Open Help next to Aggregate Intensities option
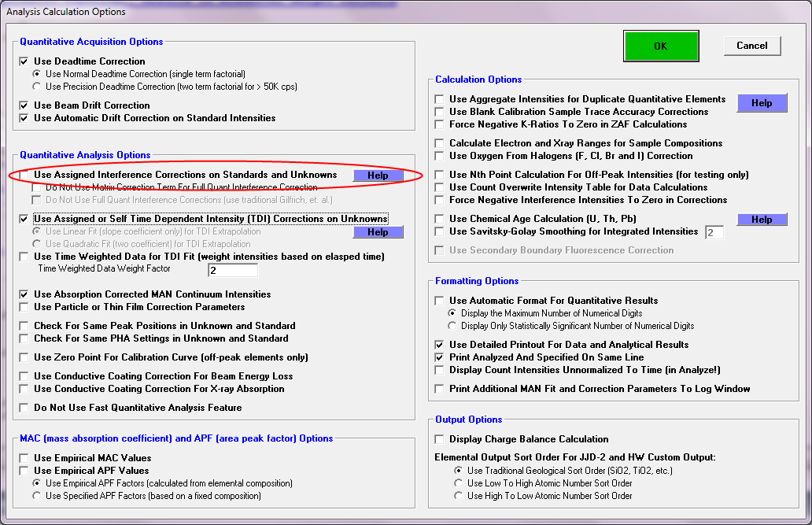Viewport: 812px width, 525px height. tap(761, 103)
